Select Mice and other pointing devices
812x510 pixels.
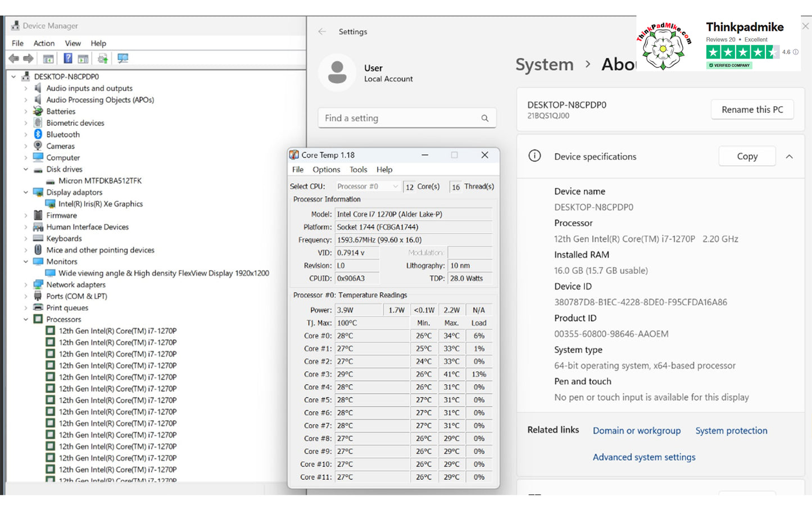point(100,250)
